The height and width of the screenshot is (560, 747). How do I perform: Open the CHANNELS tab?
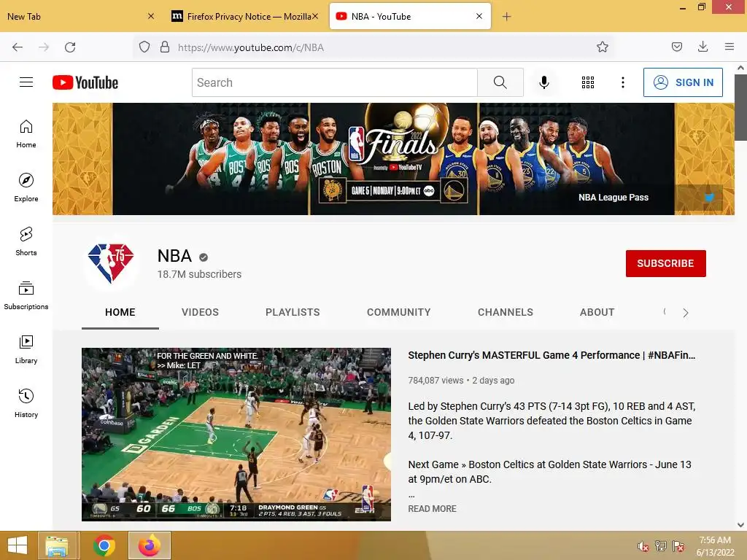506,312
